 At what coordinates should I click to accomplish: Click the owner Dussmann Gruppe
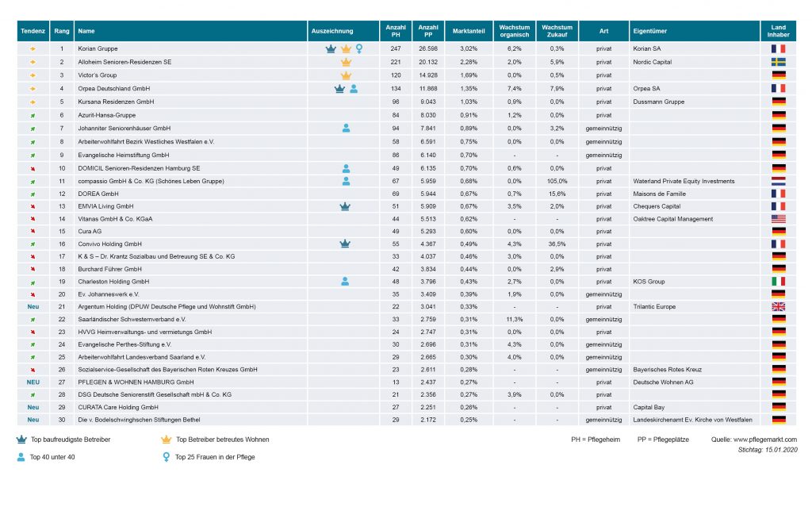click(659, 102)
